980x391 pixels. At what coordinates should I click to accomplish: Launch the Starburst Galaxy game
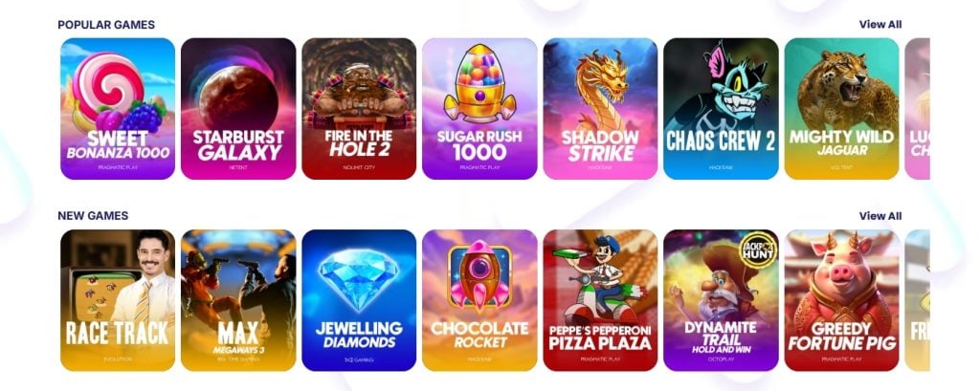238,109
